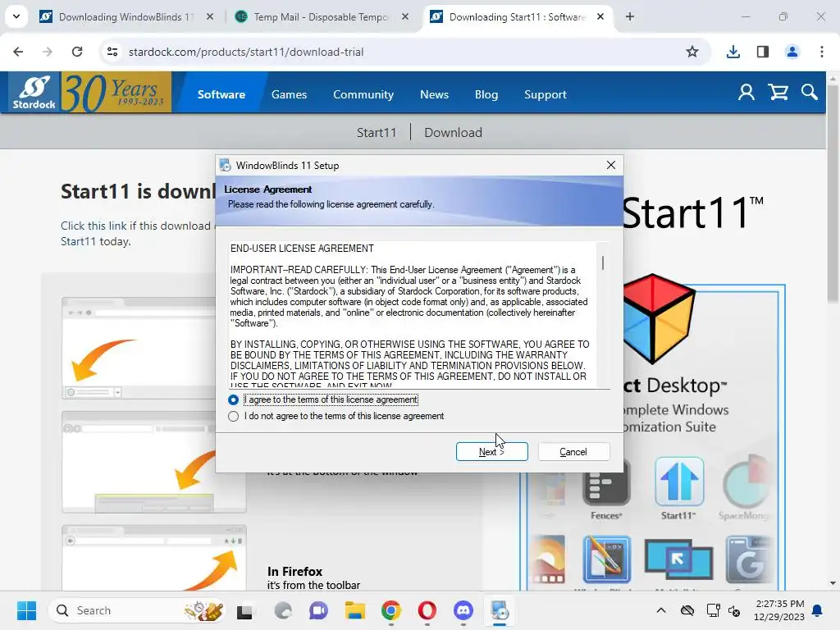840x630 pixels.
Task: Click the account user icon in header
Action: pyautogui.click(x=746, y=92)
